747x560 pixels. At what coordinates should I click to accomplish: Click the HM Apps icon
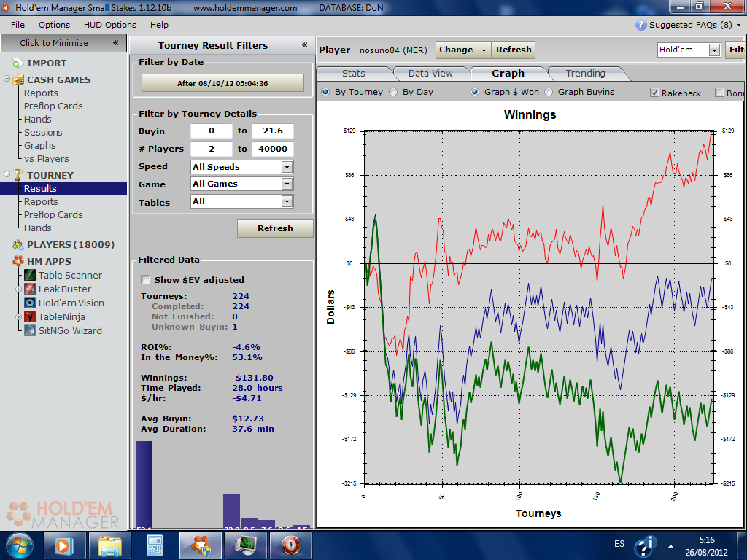point(18,261)
